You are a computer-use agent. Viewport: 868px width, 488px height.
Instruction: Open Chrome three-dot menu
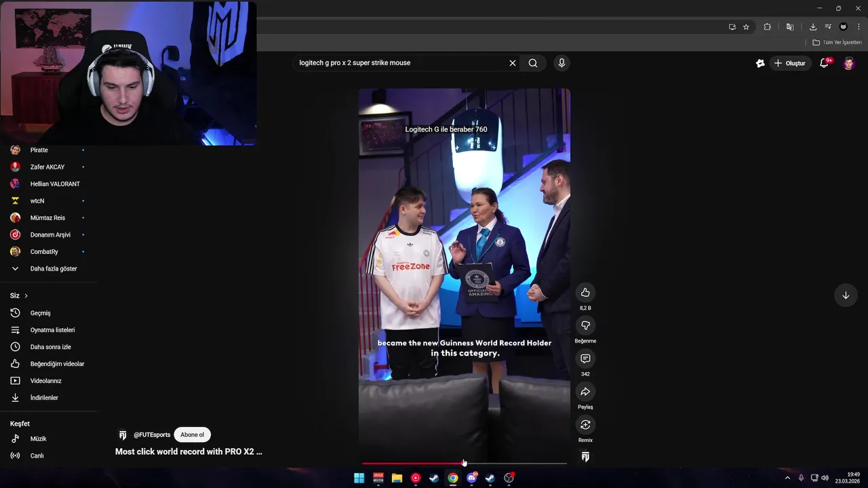859,27
